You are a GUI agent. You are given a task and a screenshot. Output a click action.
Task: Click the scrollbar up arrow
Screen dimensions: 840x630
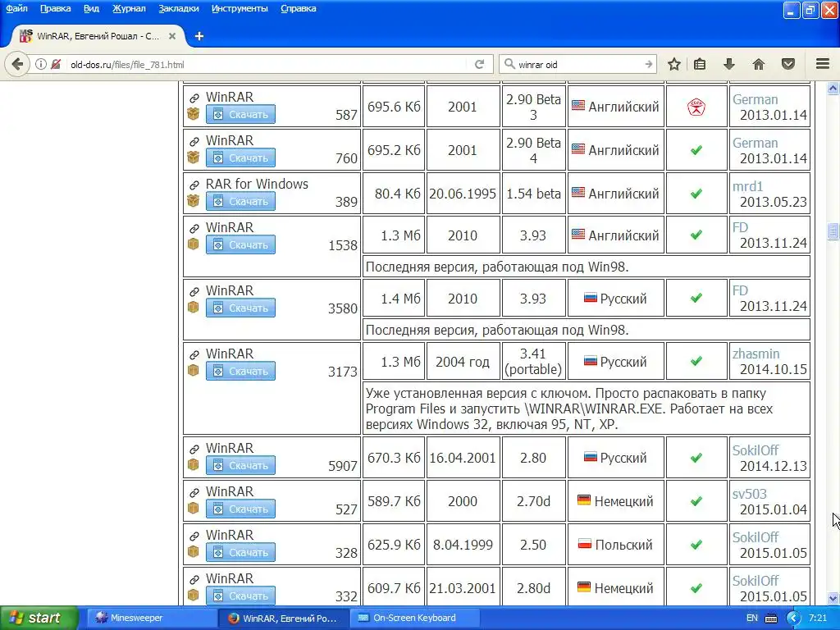[833, 89]
